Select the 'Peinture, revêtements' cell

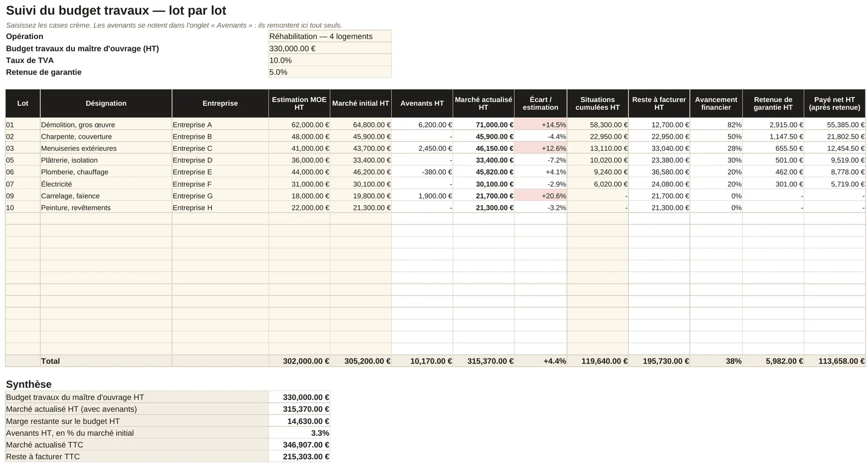pyautogui.click(x=106, y=208)
